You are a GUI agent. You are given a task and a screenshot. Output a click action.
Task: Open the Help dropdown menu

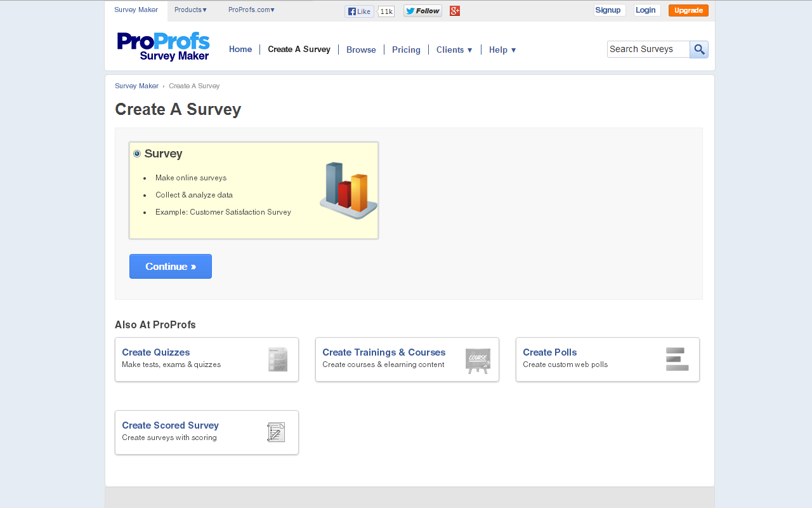[502, 50]
